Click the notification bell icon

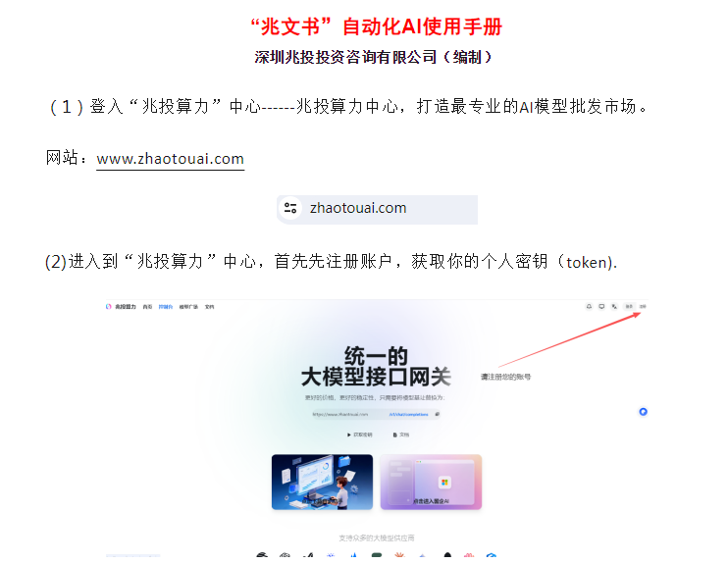pos(589,306)
